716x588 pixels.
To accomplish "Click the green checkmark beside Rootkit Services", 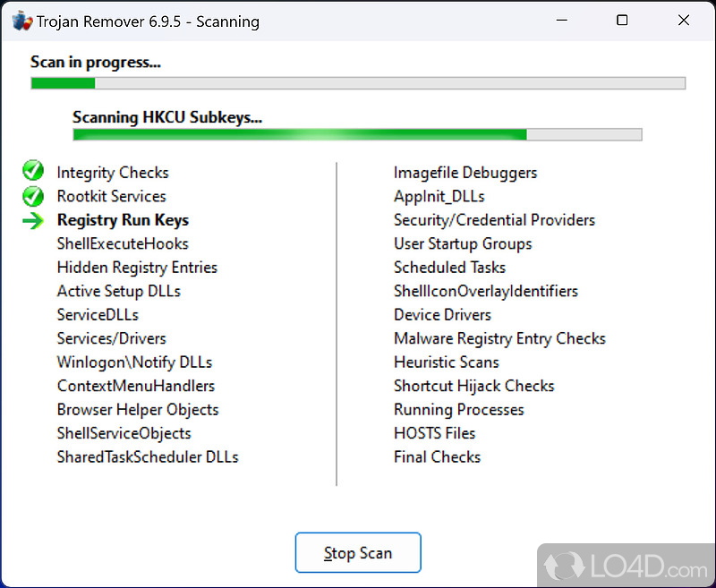I will 33,196.
